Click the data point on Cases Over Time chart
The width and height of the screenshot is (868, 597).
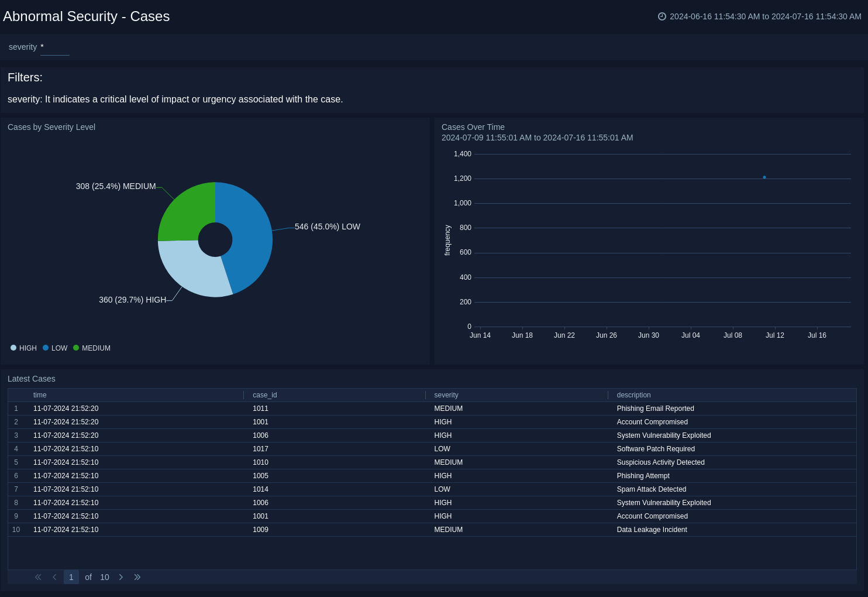(764, 177)
